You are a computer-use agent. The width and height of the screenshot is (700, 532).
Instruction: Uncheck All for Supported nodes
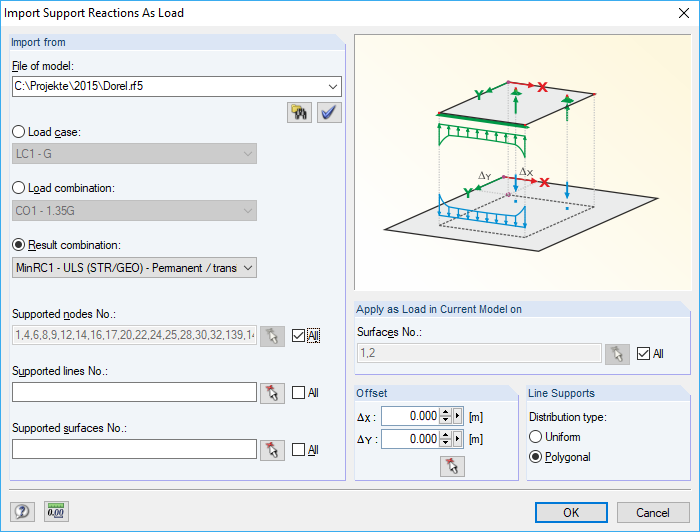(x=298, y=336)
